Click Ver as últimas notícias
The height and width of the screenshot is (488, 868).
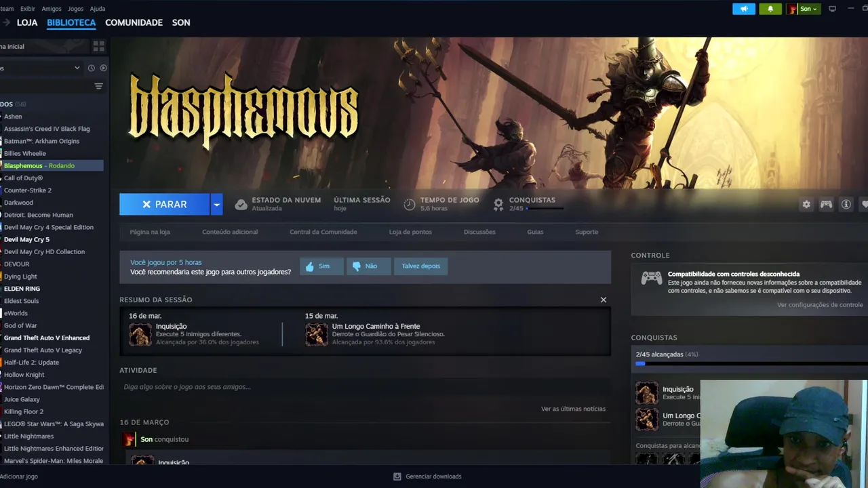pos(573,409)
